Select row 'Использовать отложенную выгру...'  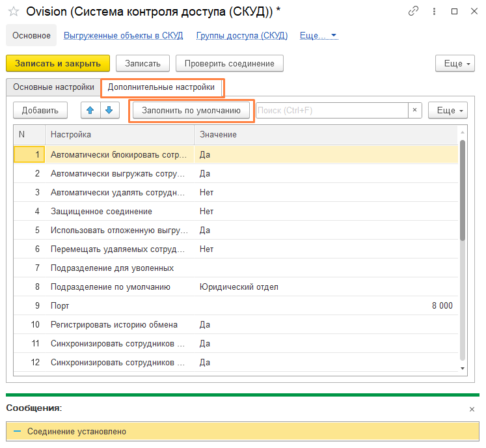236,231
